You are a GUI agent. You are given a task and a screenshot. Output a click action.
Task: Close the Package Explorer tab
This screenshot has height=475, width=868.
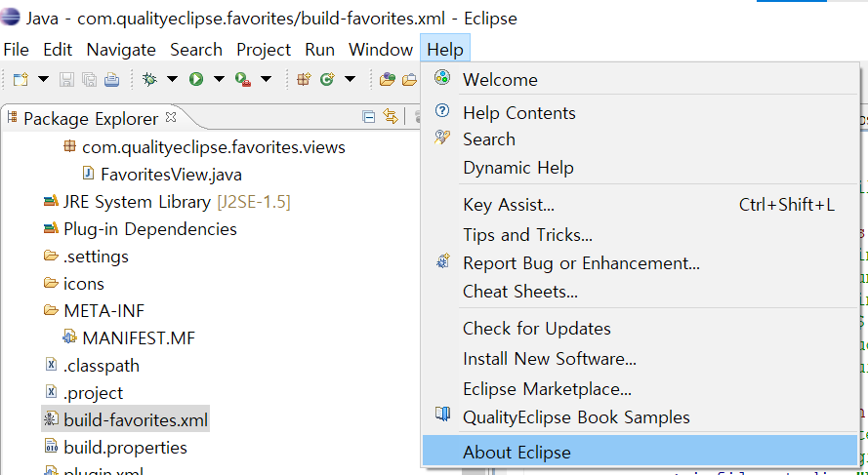(171, 117)
